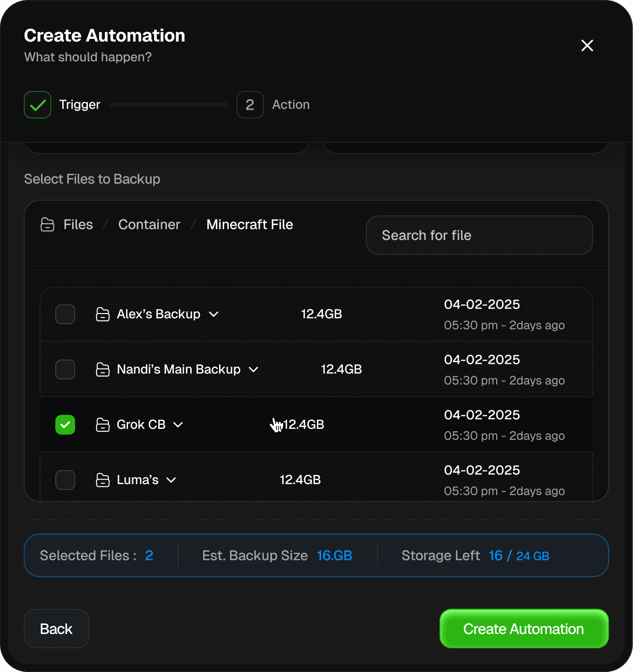The width and height of the screenshot is (633, 672).
Task: Click the folder icon beside Alex's Backup
Action: pyautogui.click(x=103, y=314)
